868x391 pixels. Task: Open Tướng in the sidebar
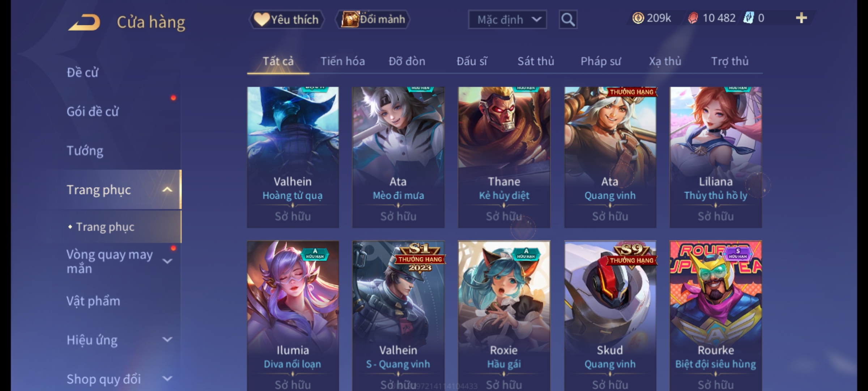pyautogui.click(x=85, y=151)
